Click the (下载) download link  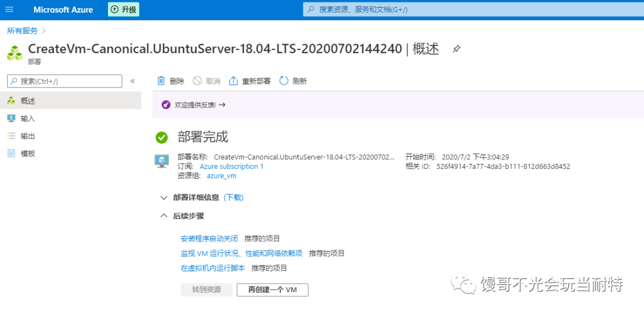[233, 197]
